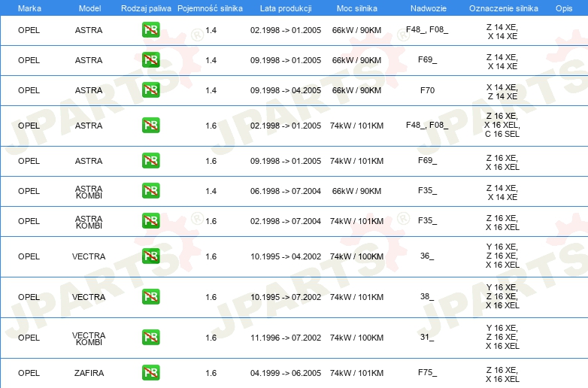This screenshot has height=388, width=588.
Task: Click the Oznaczenie silnika column header
Action: coord(504,8)
